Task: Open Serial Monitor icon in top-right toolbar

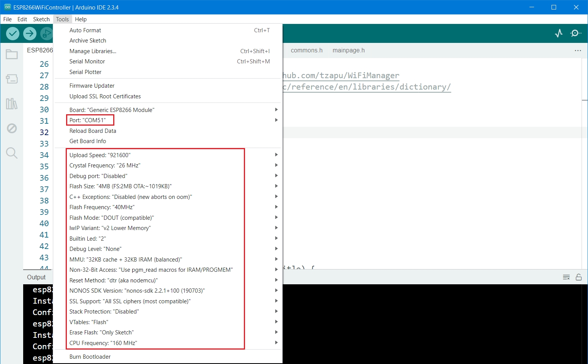Action: click(575, 33)
